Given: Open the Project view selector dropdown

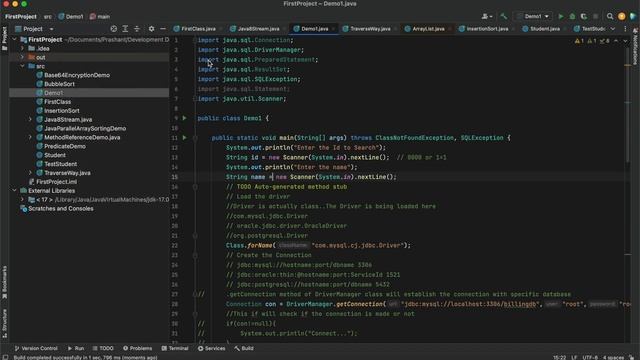Looking at the screenshot, I should (x=34, y=29).
